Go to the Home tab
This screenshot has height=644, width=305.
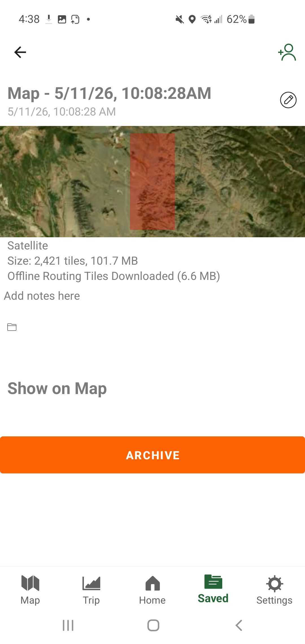(x=152, y=590)
